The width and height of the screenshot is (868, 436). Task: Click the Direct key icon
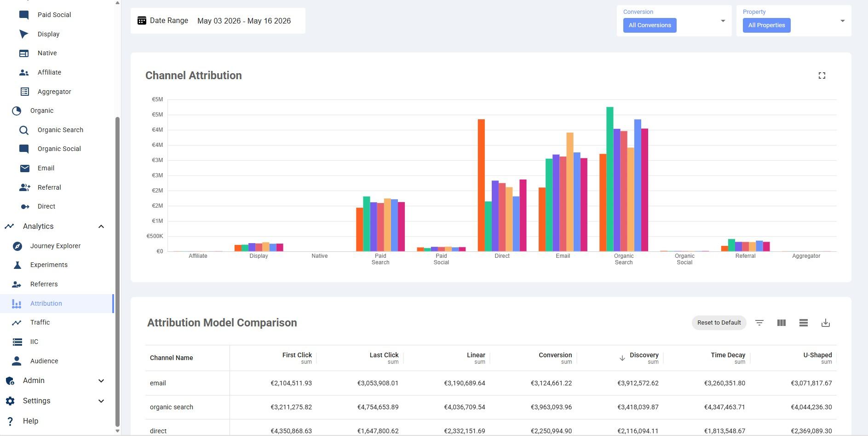click(25, 207)
